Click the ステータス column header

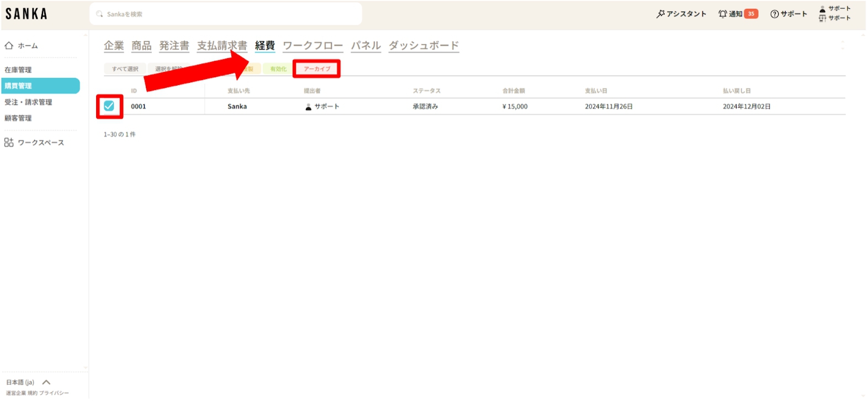point(426,91)
